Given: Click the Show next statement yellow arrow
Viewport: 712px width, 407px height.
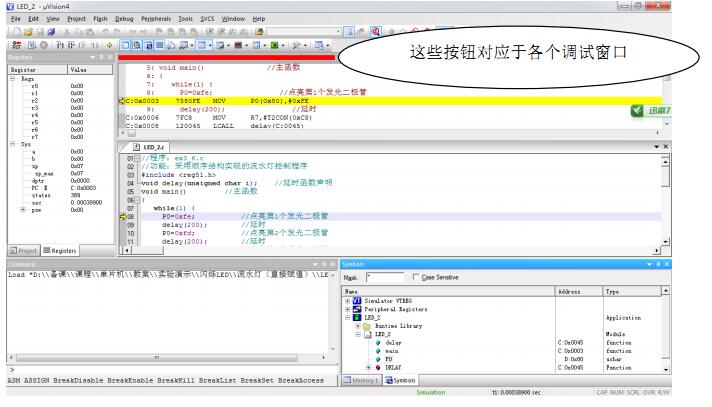Looking at the screenshot, I should coord(109,45).
